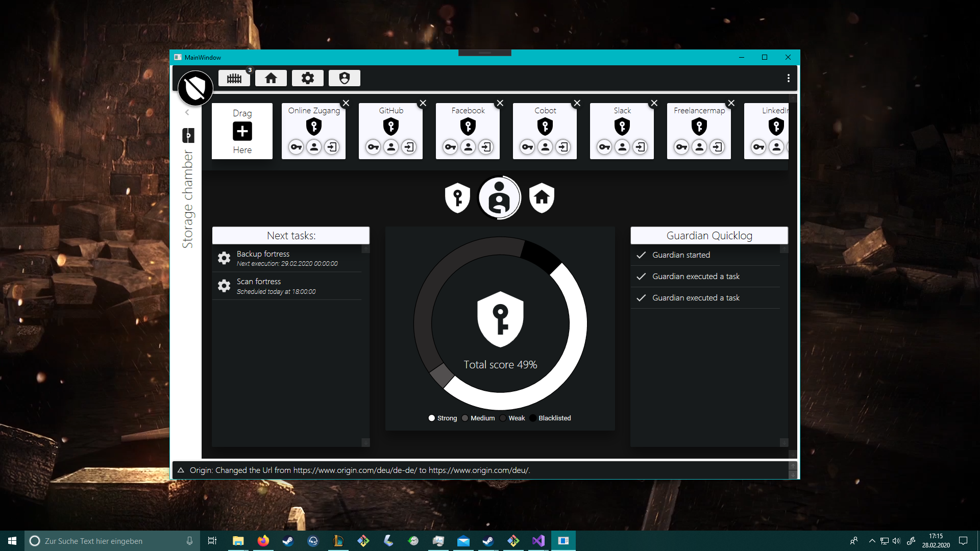Click the user icon on Freelancermap card

(x=700, y=147)
